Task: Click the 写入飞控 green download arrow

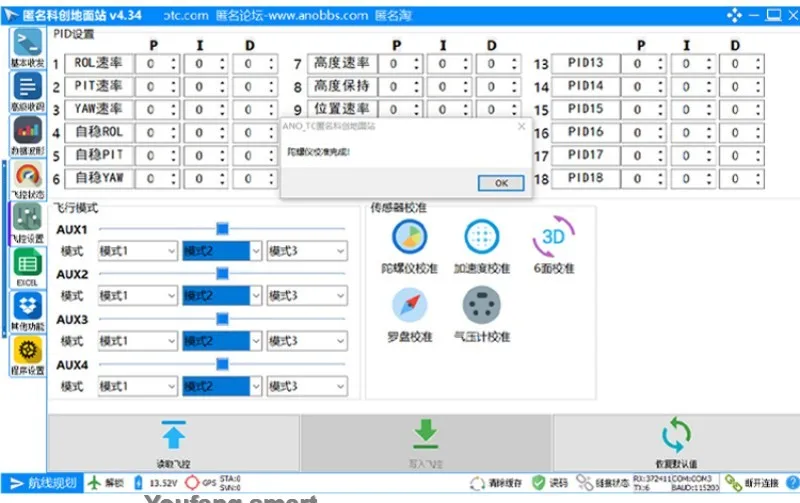Action: point(426,434)
